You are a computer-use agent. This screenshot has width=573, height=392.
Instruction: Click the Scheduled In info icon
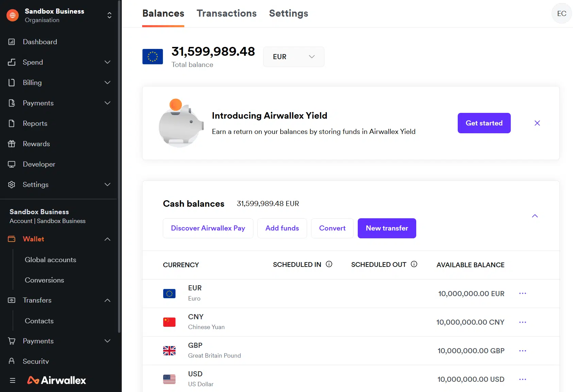tap(329, 264)
